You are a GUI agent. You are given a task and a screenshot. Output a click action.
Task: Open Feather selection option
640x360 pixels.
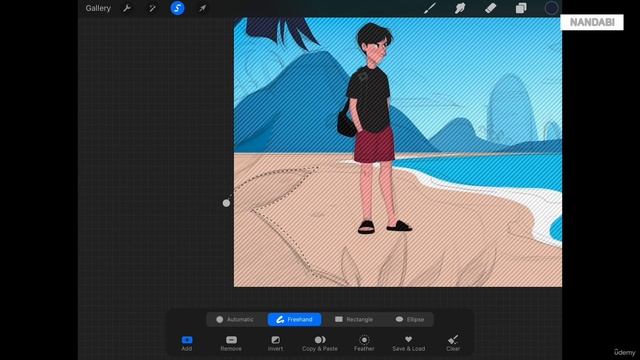(364, 343)
